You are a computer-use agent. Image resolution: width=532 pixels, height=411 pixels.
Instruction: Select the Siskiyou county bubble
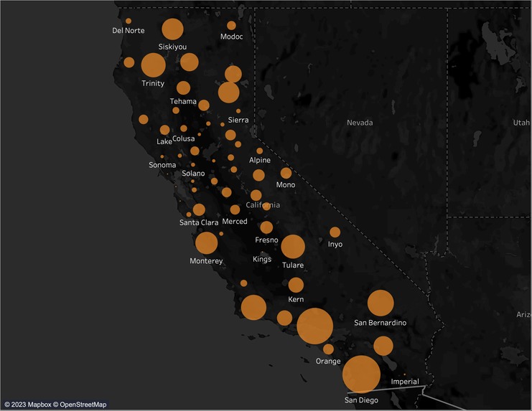point(172,29)
